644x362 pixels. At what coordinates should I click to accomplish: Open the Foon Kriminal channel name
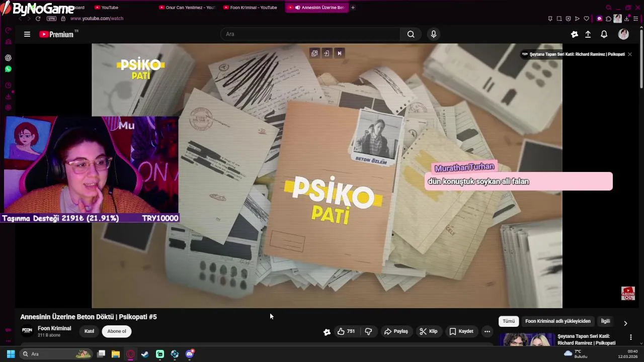click(x=54, y=328)
